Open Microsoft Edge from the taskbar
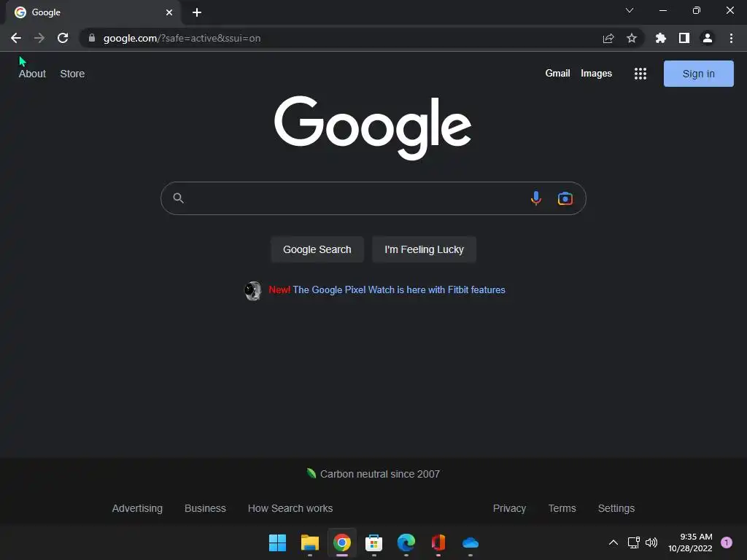Screen dimensions: 747x560 pyautogui.click(x=406, y=542)
